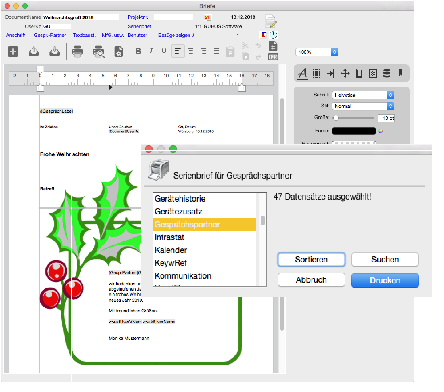Click the Documentname input field
The height and width of the screenshot is (392, 444).
click(81, 17)
